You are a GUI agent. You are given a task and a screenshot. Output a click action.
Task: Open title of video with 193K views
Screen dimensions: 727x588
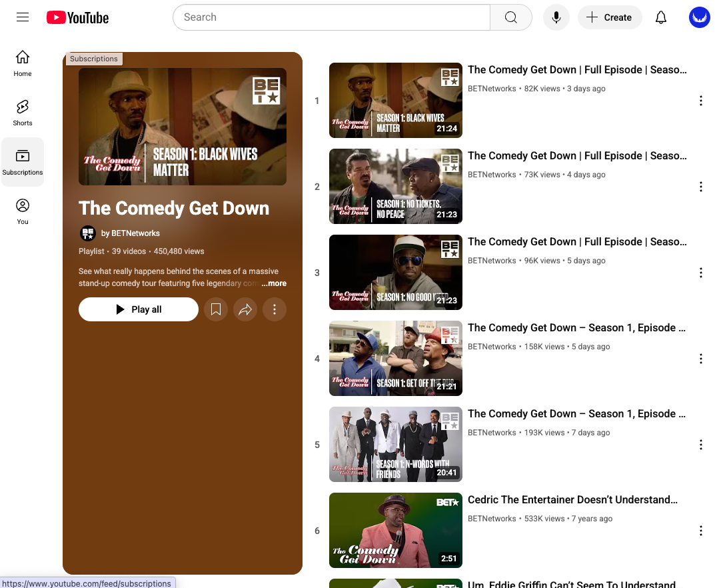click(x=576, y=413)
